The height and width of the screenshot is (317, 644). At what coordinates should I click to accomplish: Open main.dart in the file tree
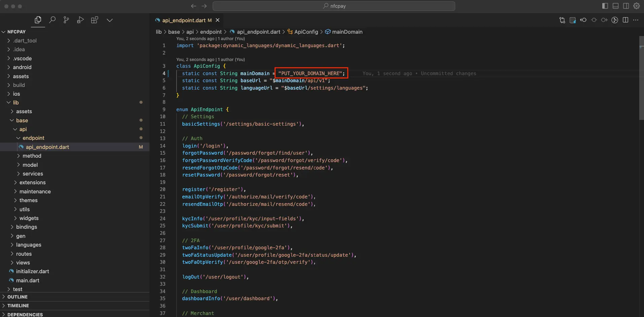click(28, 280)
